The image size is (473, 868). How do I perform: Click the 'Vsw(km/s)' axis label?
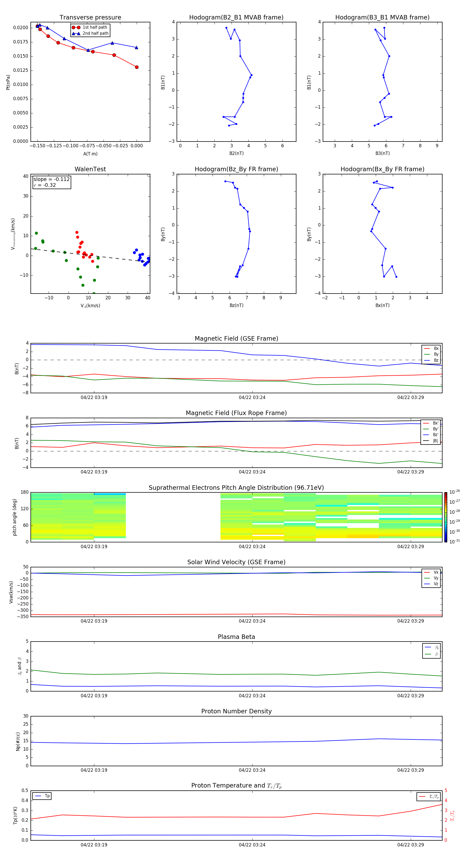[11, 592]
